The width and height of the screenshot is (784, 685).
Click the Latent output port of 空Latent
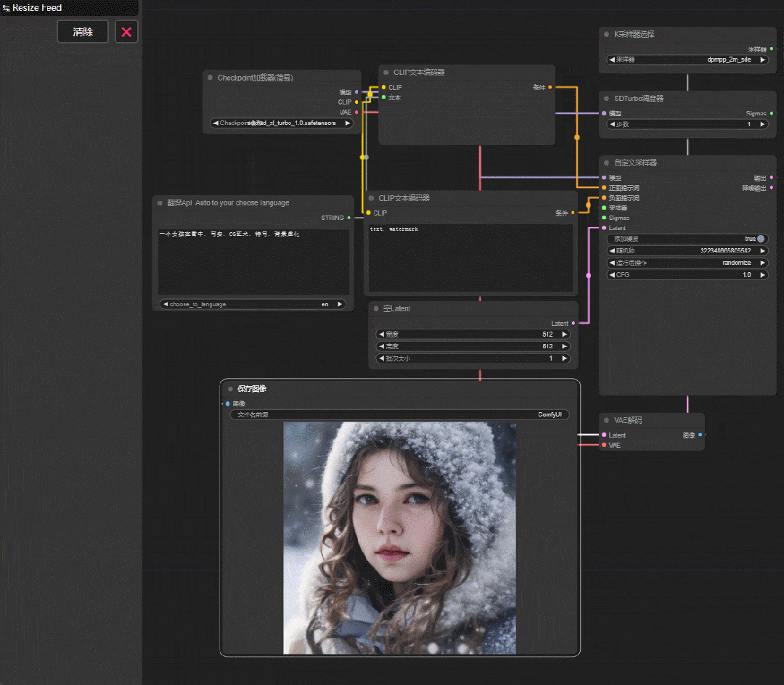pos(573,323)
